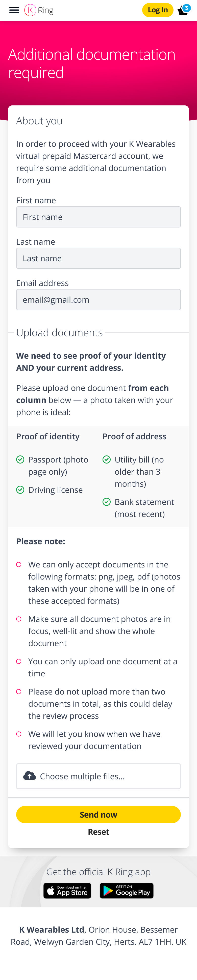Click Choose multiple files upload box

tap(98, 776)
